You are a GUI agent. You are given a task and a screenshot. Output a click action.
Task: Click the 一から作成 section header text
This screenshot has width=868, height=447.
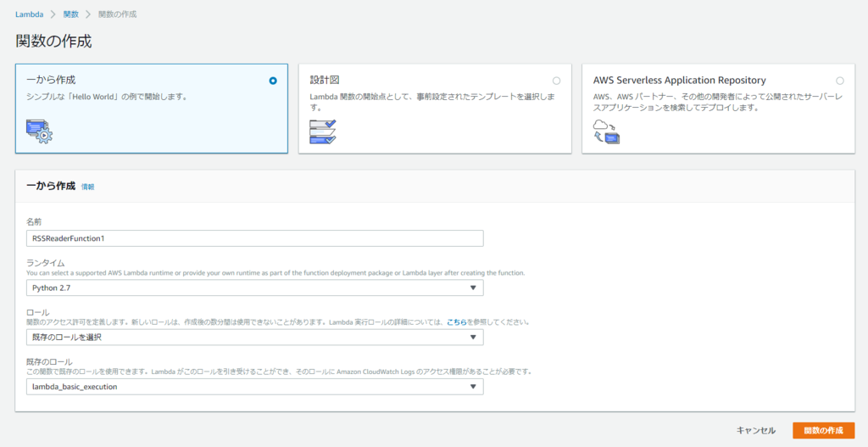pyautogui.click(x=50, y=186)
